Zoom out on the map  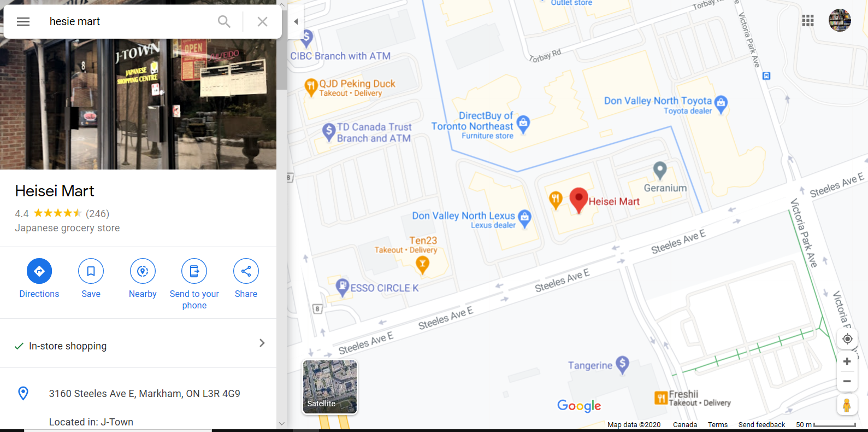pyautogui.click(x=847, y=382)
